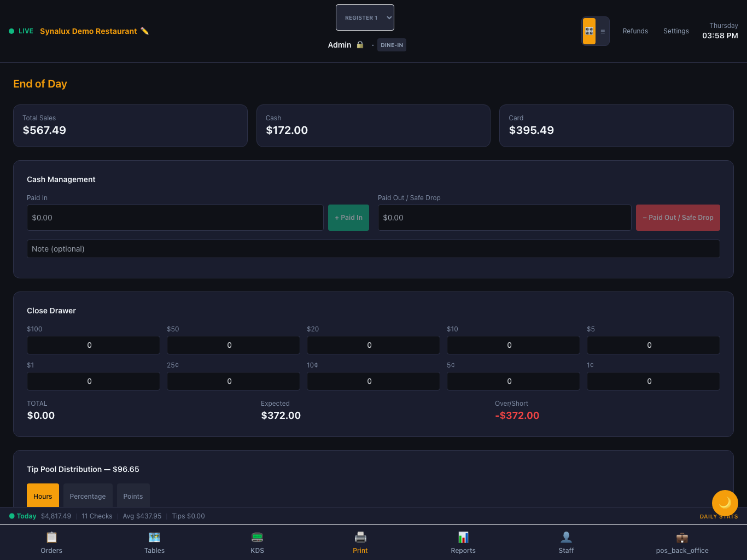This screenshot has height=560, width=747.
Task: Select the Points tip pool tab
Action: pyautogui.click(x=133, y=496)
